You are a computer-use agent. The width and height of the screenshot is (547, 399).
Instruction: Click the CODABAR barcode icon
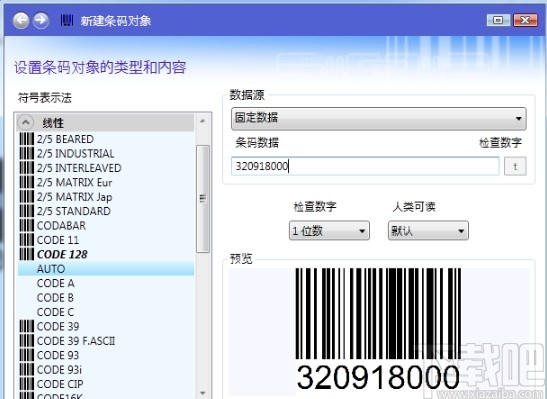(x=27, y=226)
